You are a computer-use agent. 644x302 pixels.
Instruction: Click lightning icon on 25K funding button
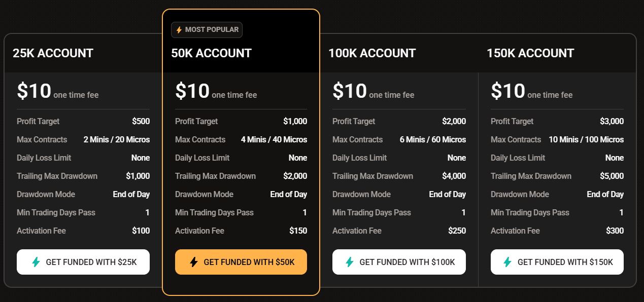click(36, 262)
